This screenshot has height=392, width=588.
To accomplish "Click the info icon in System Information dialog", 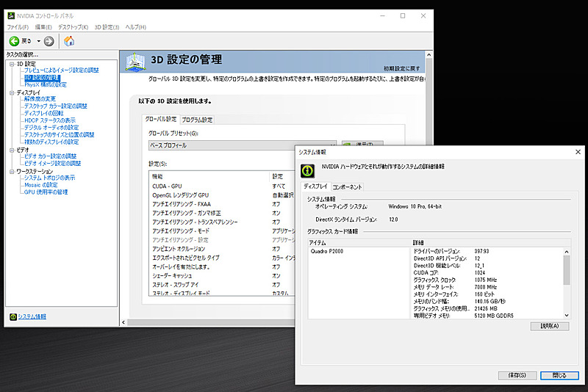I will click(307, 171).
